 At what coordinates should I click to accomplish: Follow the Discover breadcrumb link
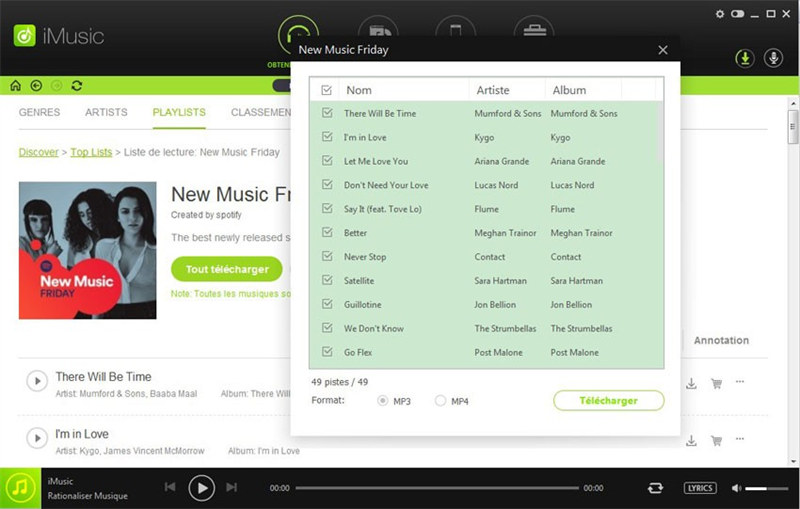[x=39, y=152]
